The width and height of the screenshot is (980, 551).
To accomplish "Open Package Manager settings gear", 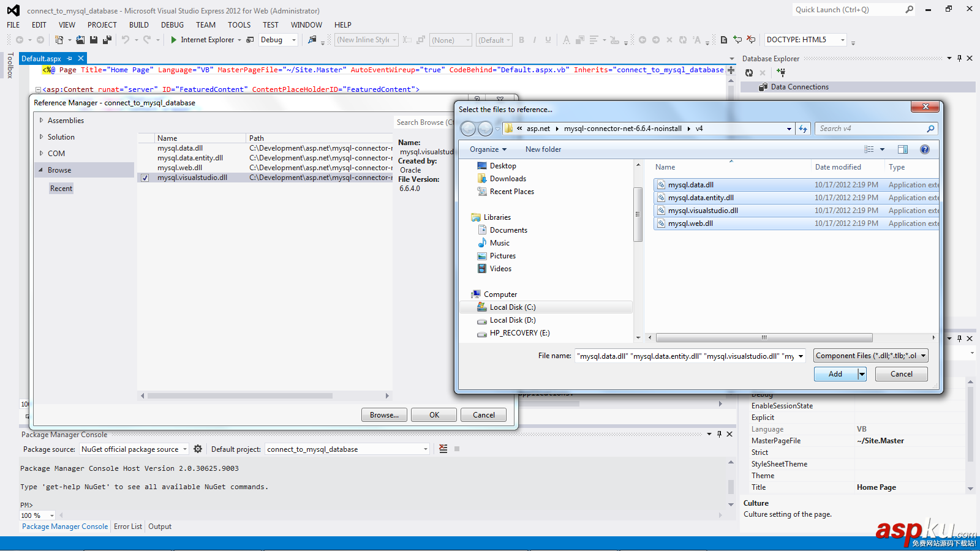I will tap(198, 449).
